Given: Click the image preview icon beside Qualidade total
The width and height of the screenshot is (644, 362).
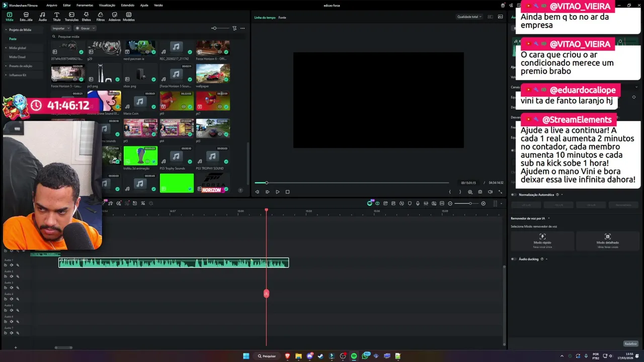Looking at the screenshot, I should pyautogui.click(x=500, y=17).
